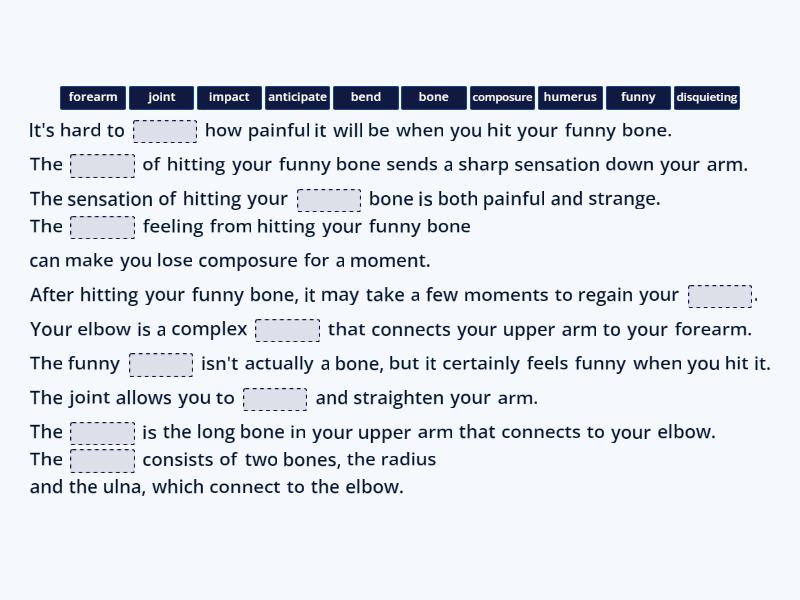Screen dimensions: 800x600
Task: Click the blank in the radius and ulna sentence
Action: point(103,460)
